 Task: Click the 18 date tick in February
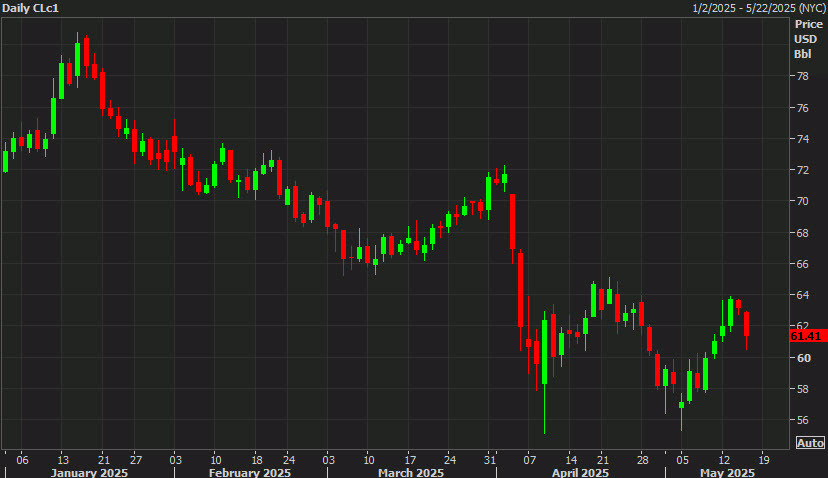(x=257, y=460)
